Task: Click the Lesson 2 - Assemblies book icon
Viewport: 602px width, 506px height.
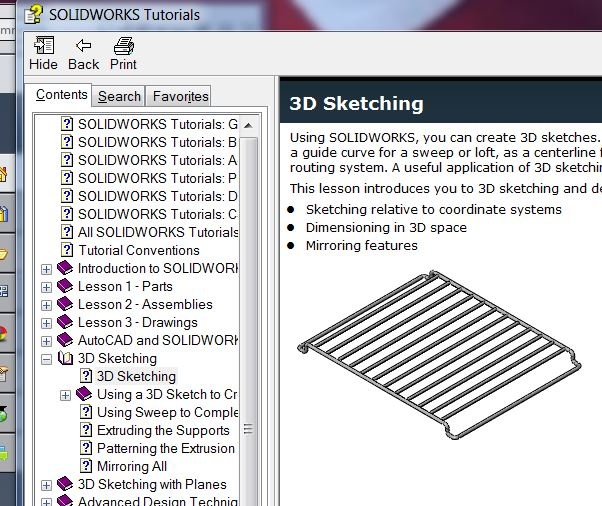Action: coord(65,304)
